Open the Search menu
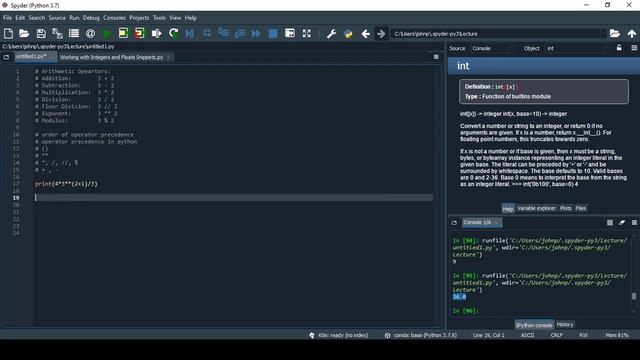Screen dimensions: 640x360 [37, 18]
